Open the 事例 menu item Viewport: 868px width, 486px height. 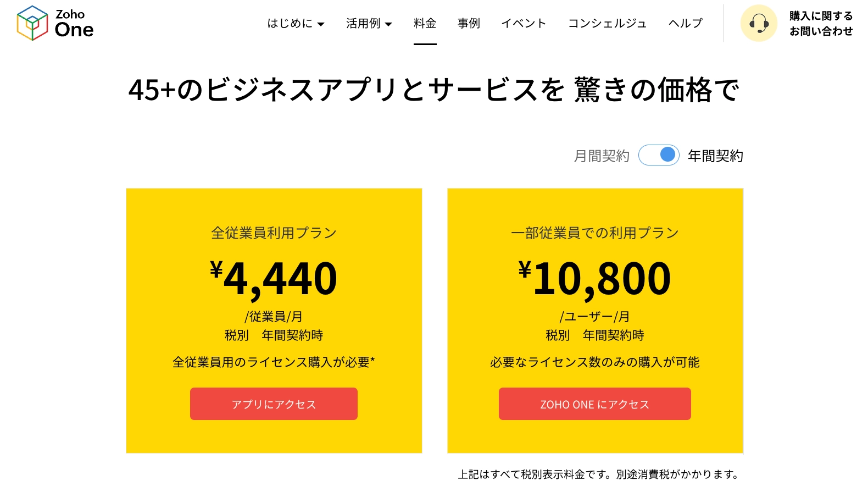pos(469,23)
